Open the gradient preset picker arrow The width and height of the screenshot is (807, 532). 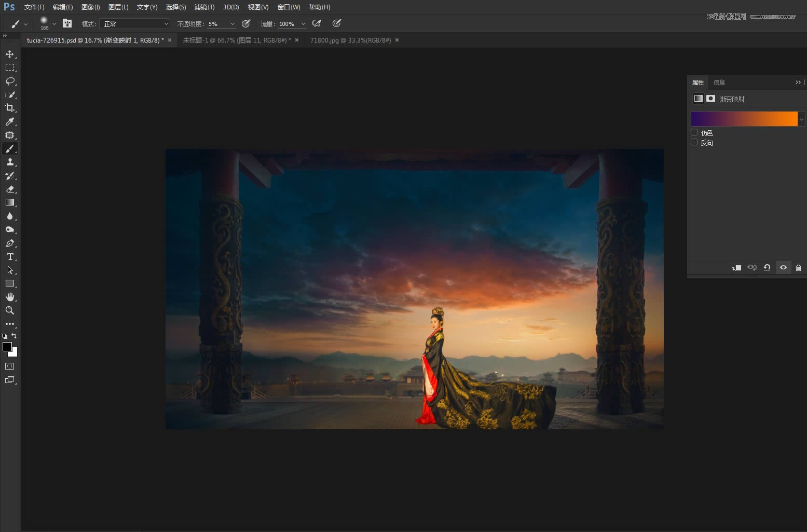click(x=801, y=119)
